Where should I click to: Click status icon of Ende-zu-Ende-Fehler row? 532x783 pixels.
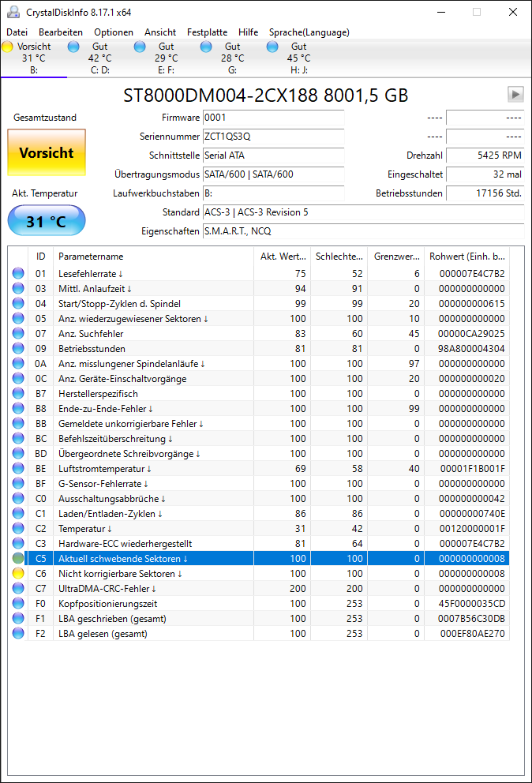(18, 408)
